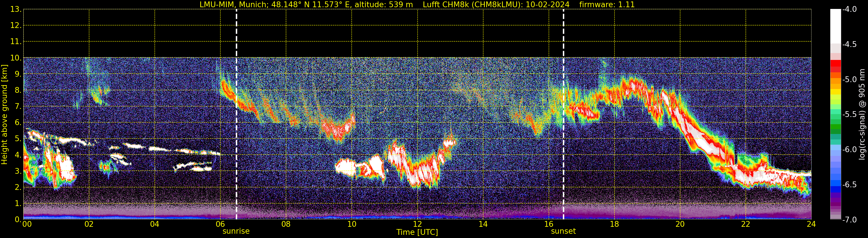868x238 pixels.
Task: Click the time tick label 18
Action: 614,224
